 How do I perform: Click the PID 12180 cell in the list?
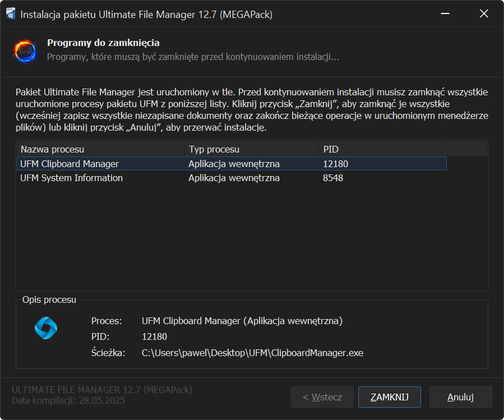pyautogui.click(x=336, y=164)
